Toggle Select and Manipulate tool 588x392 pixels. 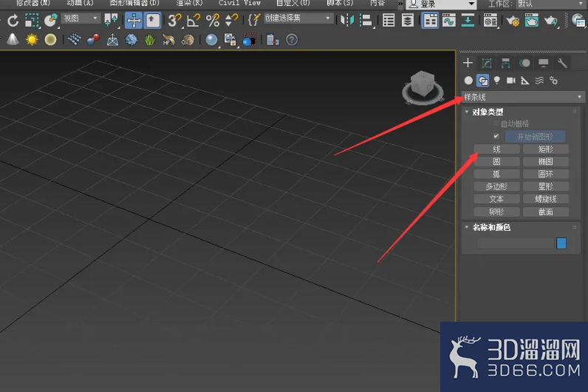click(x=134, y=20)
